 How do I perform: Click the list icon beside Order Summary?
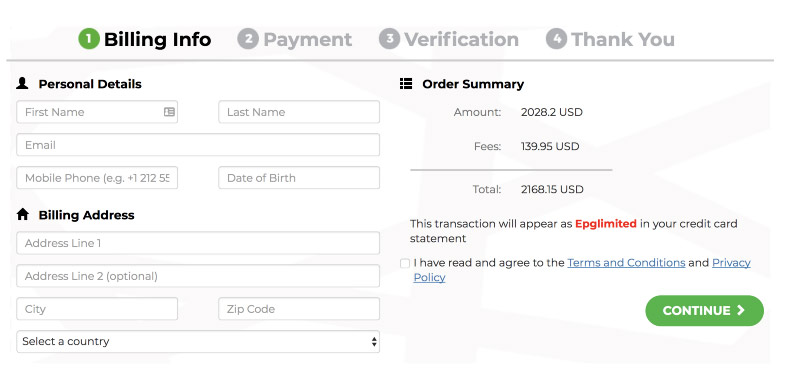point(406,84)
